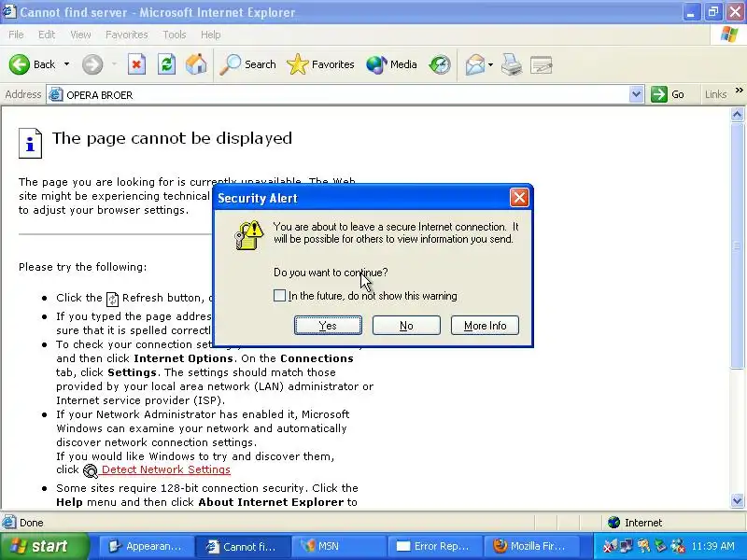Open the Help menu
This screenshot has width=747, height=560.
tap(211, 35)
